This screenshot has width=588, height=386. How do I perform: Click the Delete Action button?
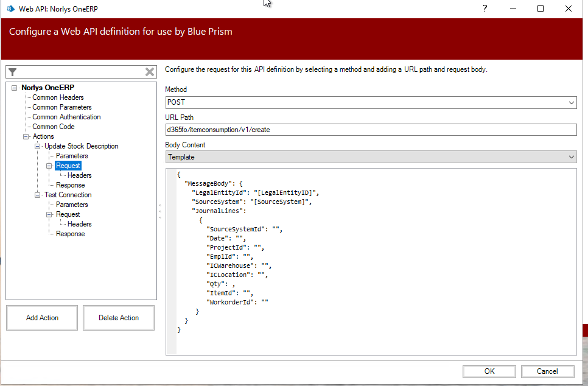click(x=119, y=318)
